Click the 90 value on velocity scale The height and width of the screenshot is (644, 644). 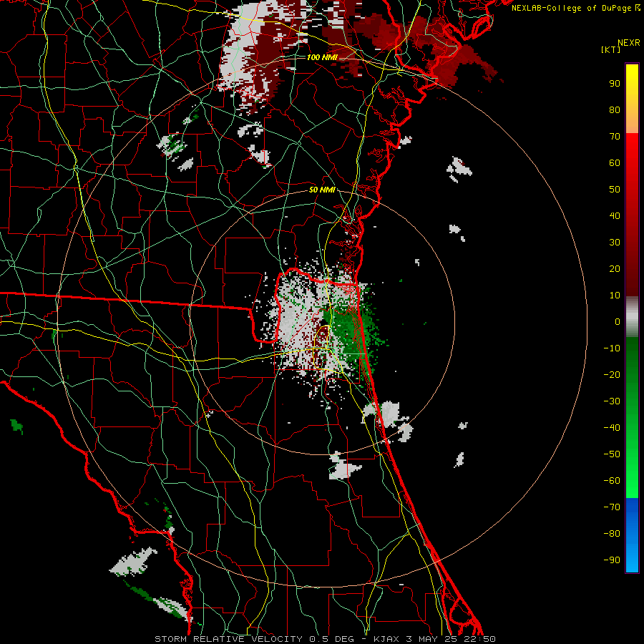click(x=615, y=84)
